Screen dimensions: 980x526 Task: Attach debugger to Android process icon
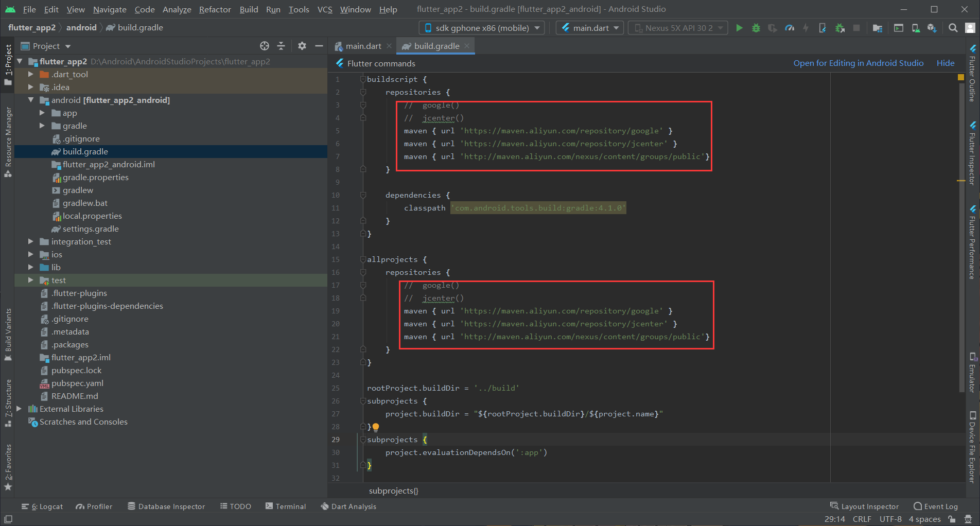(x=839, y=28)
